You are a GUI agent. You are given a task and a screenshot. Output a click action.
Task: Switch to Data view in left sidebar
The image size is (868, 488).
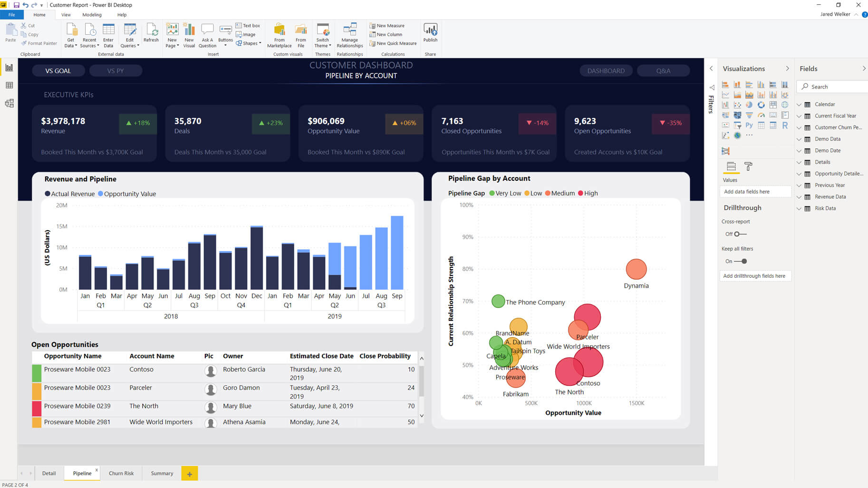pos(9,86)
